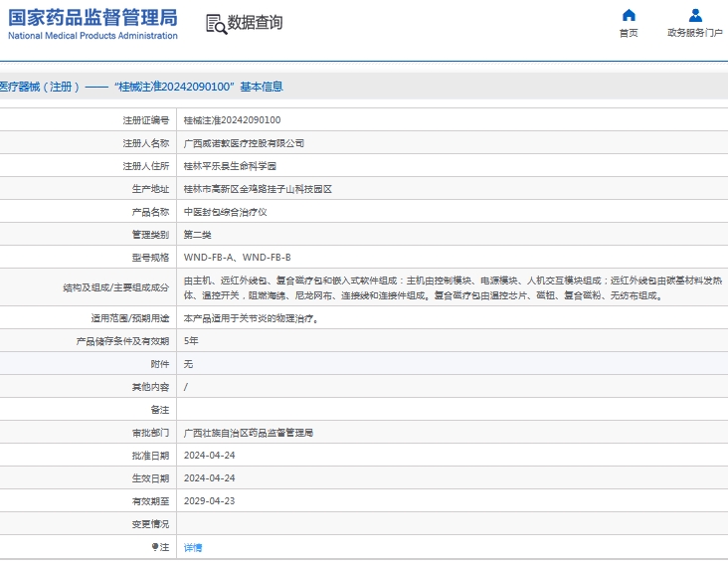
Task: Click the lightbulb icon beside 注
Action: coord(155,547)
